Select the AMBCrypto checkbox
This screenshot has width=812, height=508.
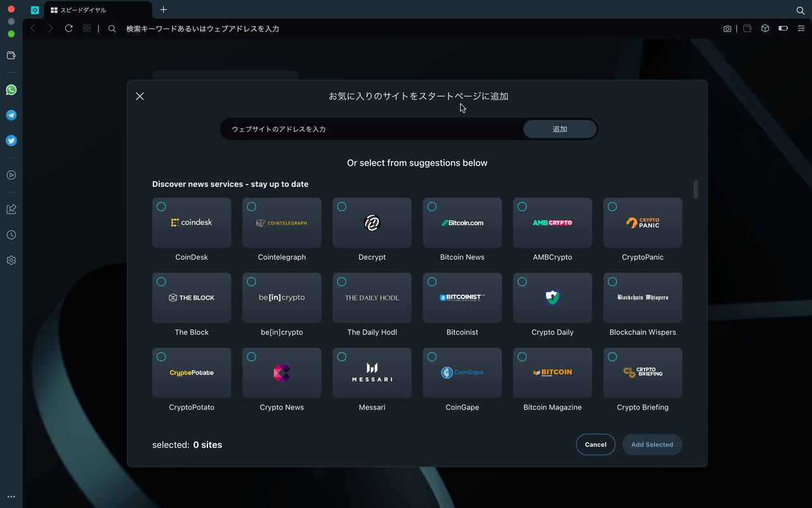[522, 206]
